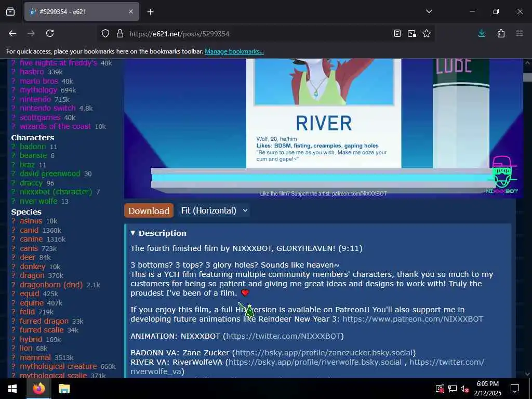Open the Fit (Horizontal) size dropdown
The width and height of the screenshot is (532, 399).
click(x=214, y=211)
